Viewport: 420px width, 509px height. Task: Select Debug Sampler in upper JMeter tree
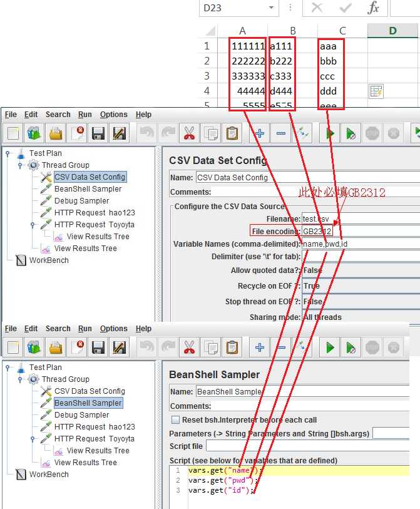click(81, 200)
